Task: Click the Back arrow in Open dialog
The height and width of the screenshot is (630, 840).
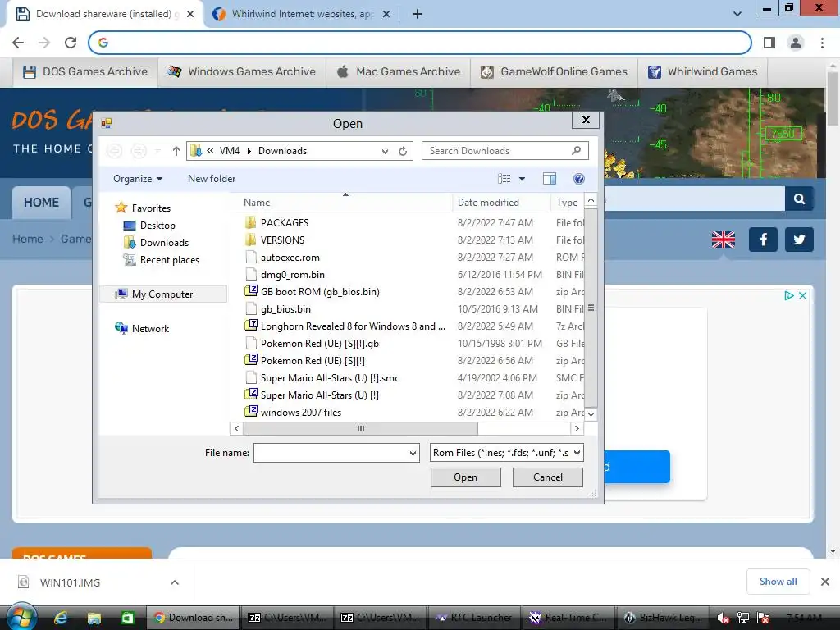Action: (114, 151)
